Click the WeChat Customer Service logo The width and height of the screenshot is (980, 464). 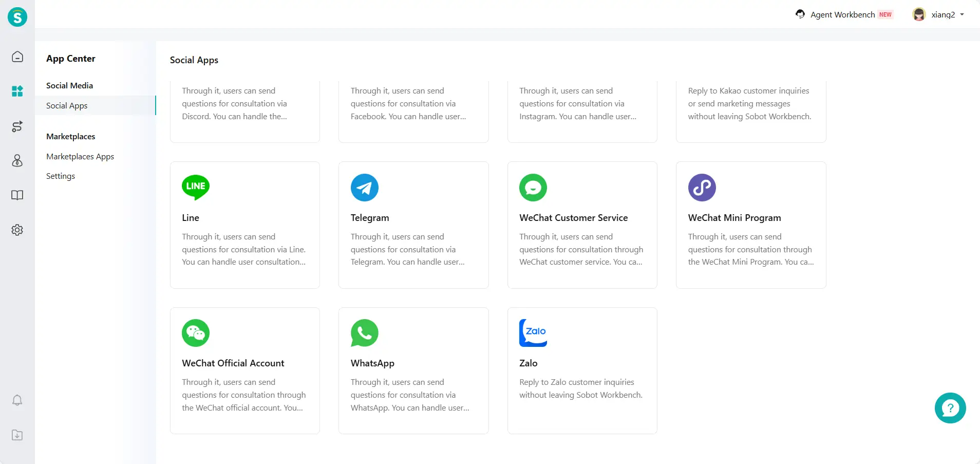(x=533, y=188)
